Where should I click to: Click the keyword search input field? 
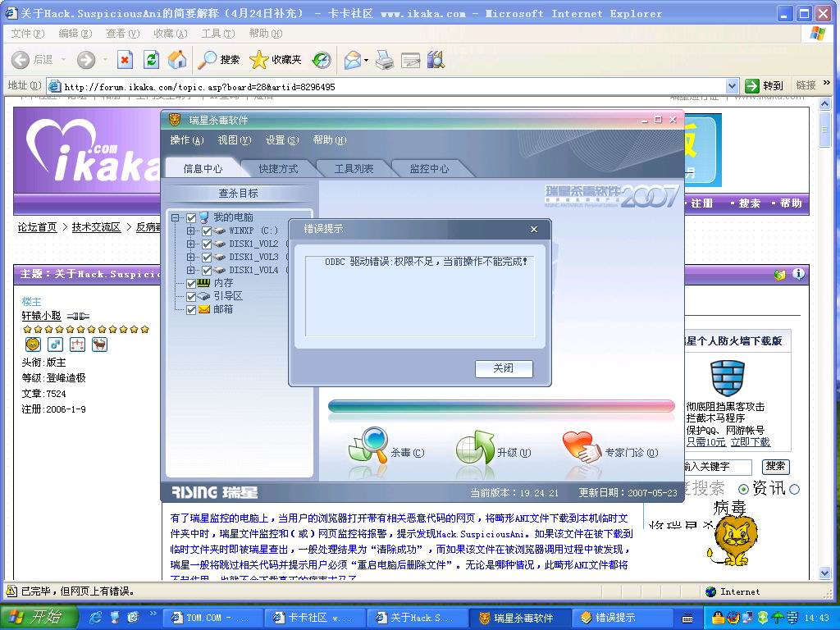(x=719, y=467)
